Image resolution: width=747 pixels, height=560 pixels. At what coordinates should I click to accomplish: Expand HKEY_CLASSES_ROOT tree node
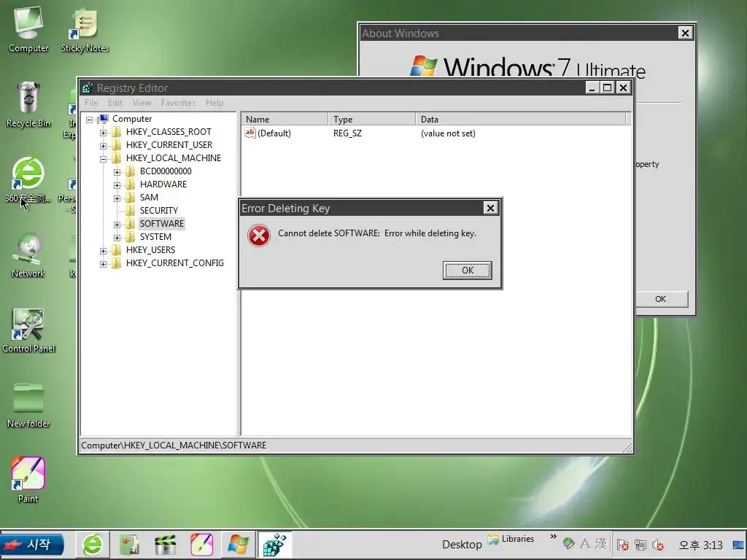(x=103, y=133)
